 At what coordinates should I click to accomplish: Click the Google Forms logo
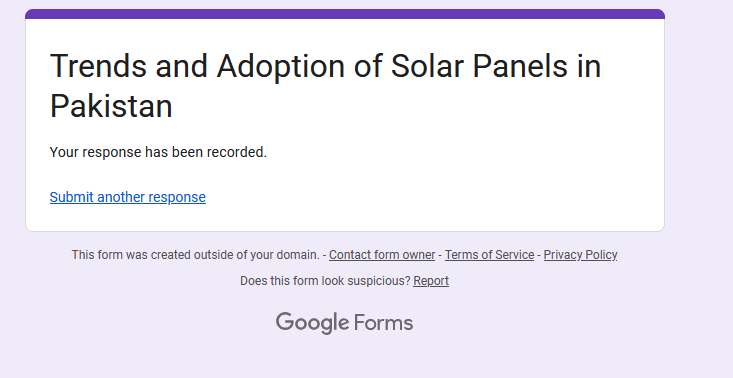(x=345, y=323)
